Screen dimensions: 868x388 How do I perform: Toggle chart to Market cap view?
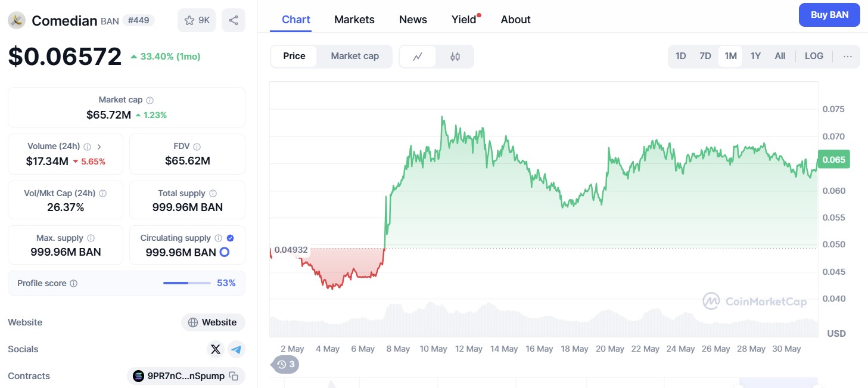point(354,56)
